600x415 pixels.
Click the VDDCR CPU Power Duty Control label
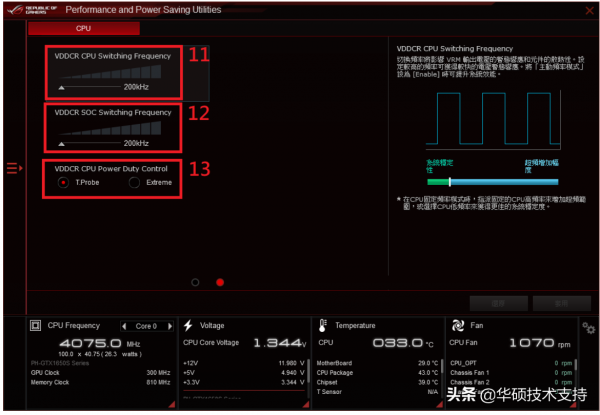111,169
